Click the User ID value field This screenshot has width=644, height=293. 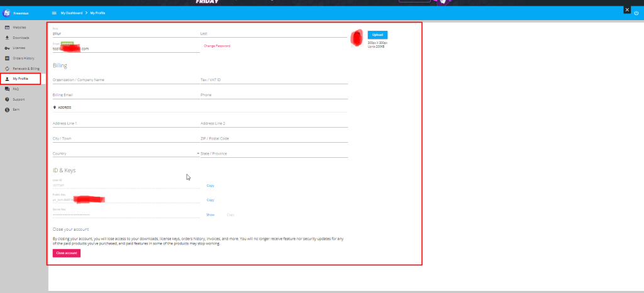pos(126,185)
